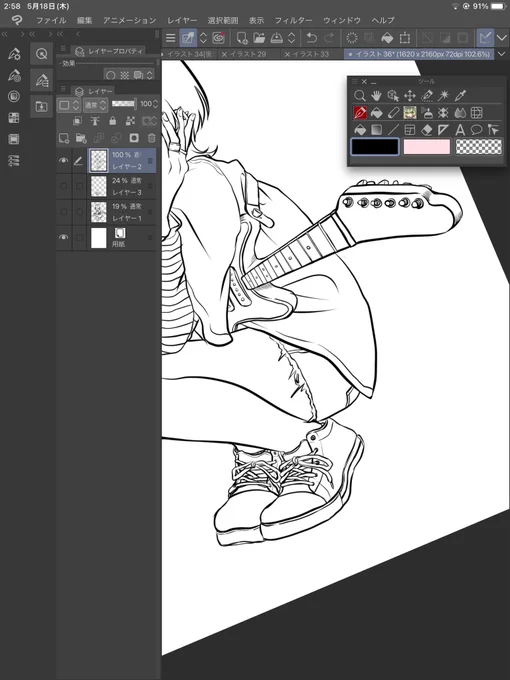This screenshot has width=510, height=680.
Task: Hide レイヤー 2 with its eye icon
Action: click(63, 160)
